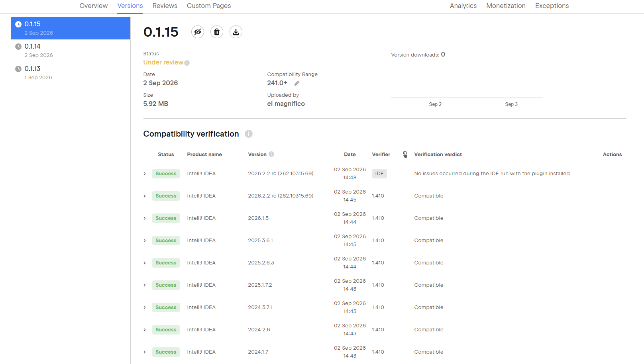Click 1.410 verifier in 2026.1.5 row

coord(378,218)
